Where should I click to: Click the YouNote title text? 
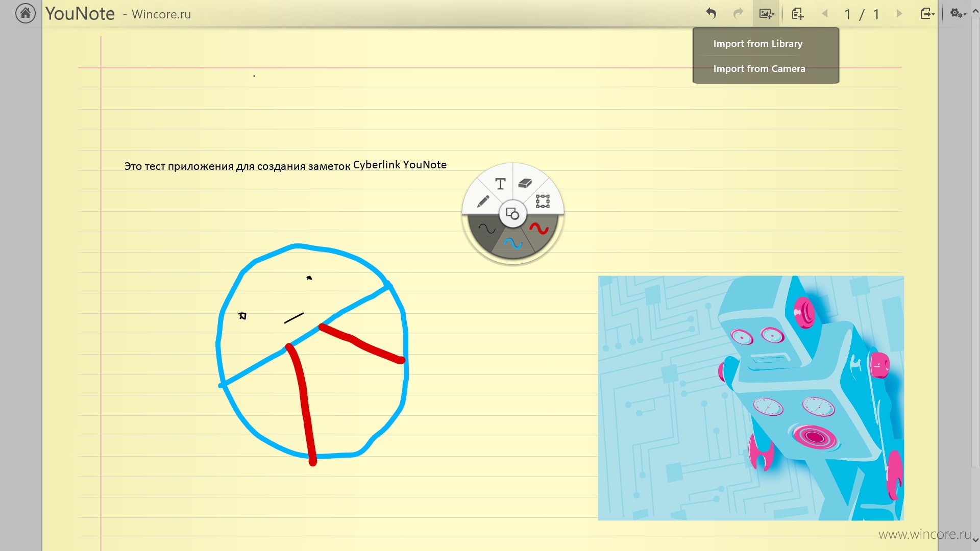click(x=80, y=13)
